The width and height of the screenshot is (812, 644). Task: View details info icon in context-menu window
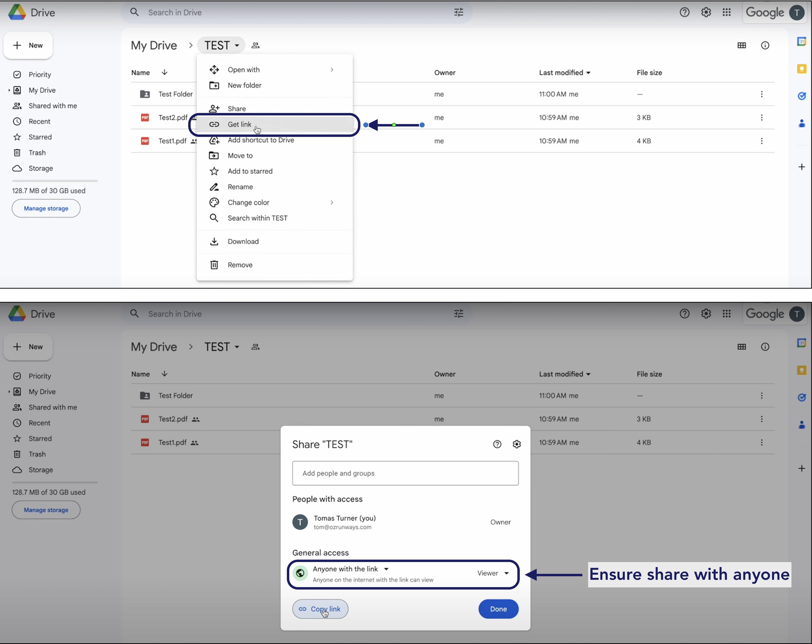765,45
